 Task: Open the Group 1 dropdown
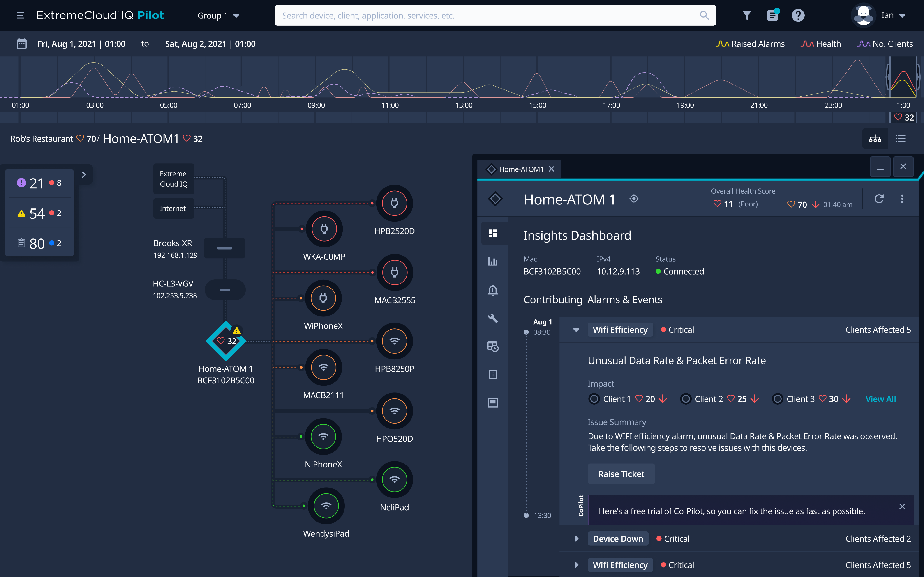pyautogui.click(x=218, y=16)
